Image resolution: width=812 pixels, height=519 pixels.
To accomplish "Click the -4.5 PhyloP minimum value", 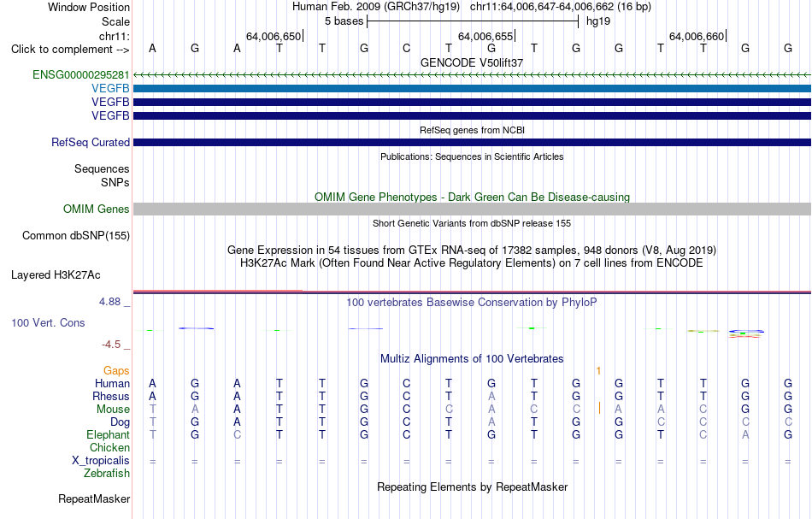I will click(111, 345).
